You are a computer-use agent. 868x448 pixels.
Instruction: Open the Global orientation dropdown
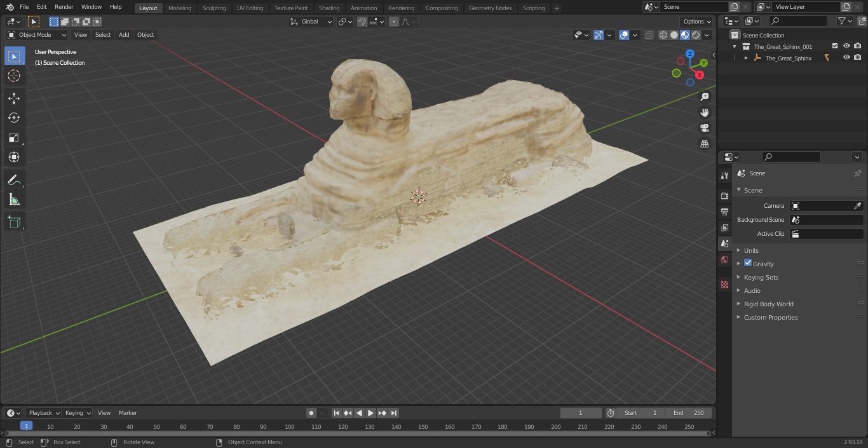point(311,22)
